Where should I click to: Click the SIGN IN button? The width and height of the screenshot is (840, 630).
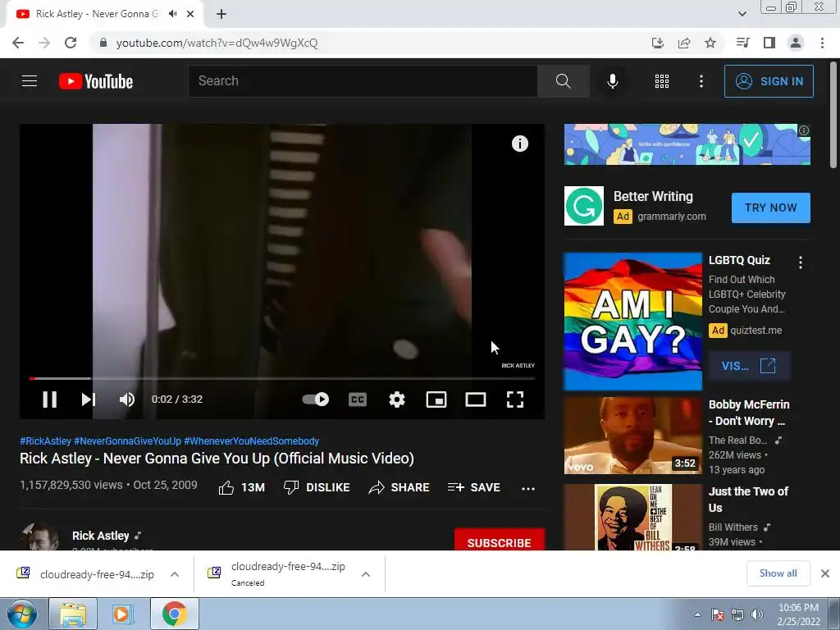769,81
